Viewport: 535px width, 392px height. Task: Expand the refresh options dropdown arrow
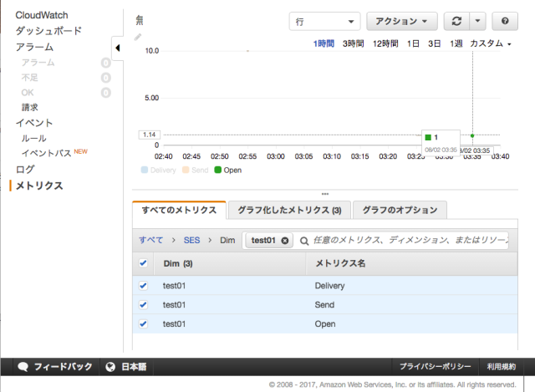(477, 21)
